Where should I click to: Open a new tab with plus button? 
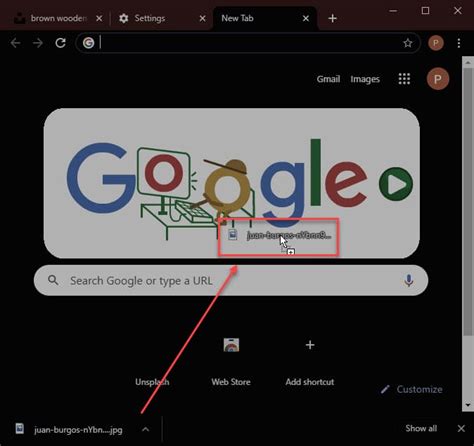(332, 18)
